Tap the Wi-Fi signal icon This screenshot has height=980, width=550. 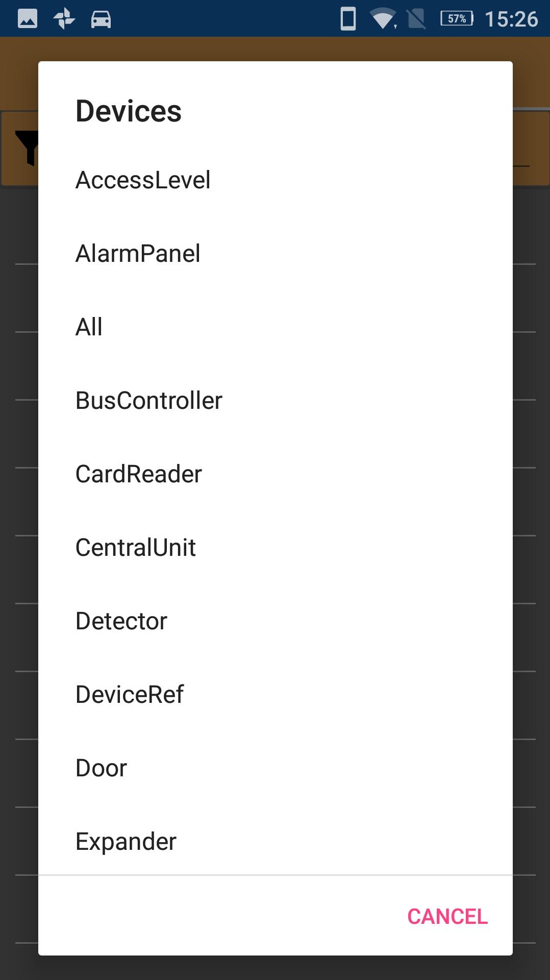[383, 19]
